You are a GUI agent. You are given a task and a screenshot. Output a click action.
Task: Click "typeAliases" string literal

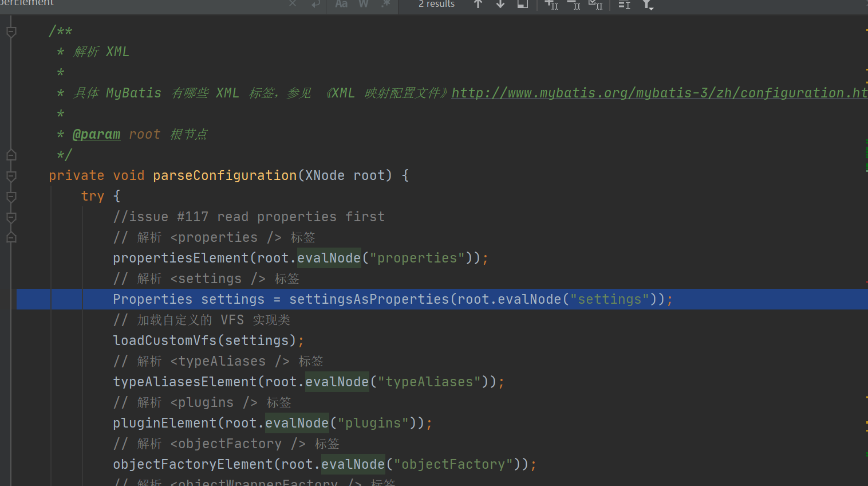click(x=429, y=382)
